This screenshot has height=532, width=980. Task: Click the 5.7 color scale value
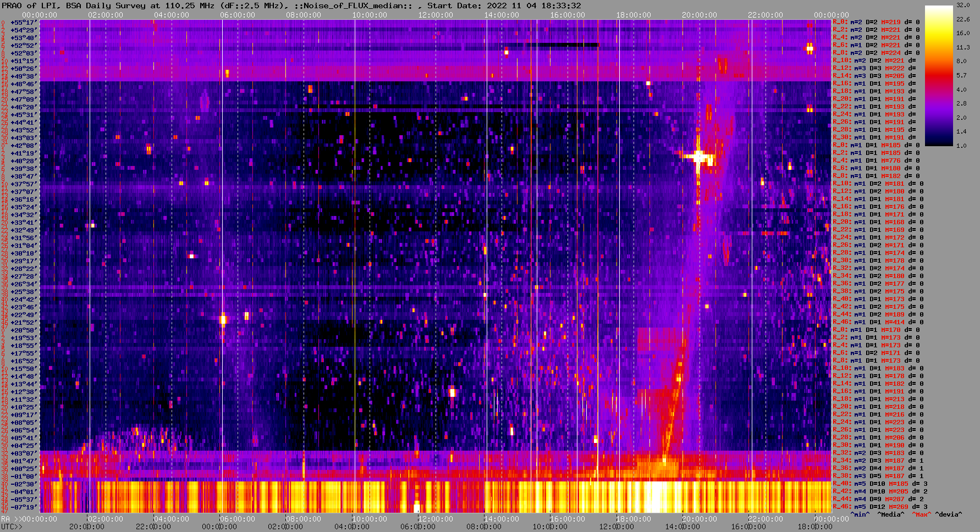click(961, 75)
